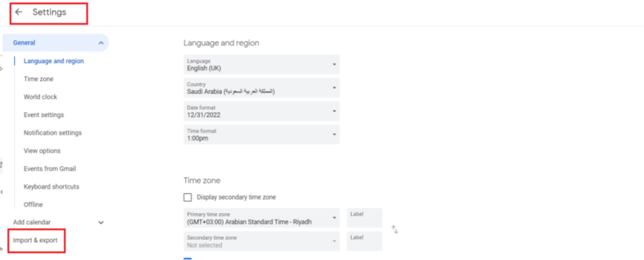Select World clock in sidebar
Viewport: 644px width, 260px height.
tap(40, 98)
